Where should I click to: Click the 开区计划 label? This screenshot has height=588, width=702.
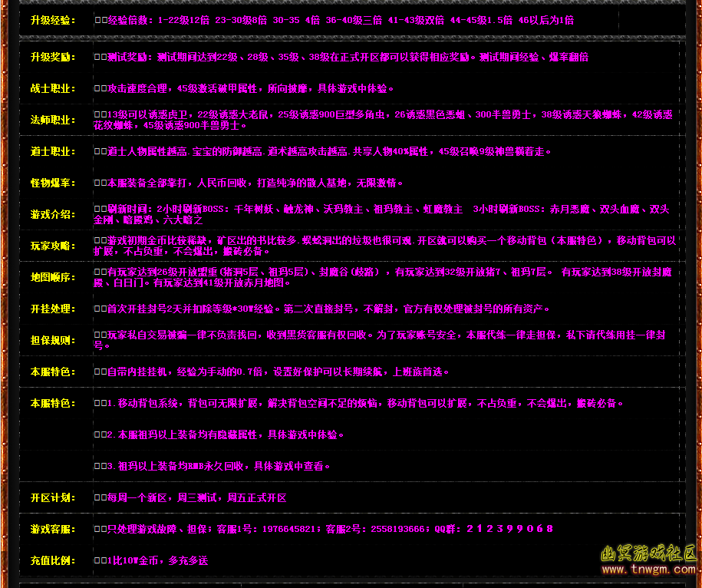tap(53, 497)
